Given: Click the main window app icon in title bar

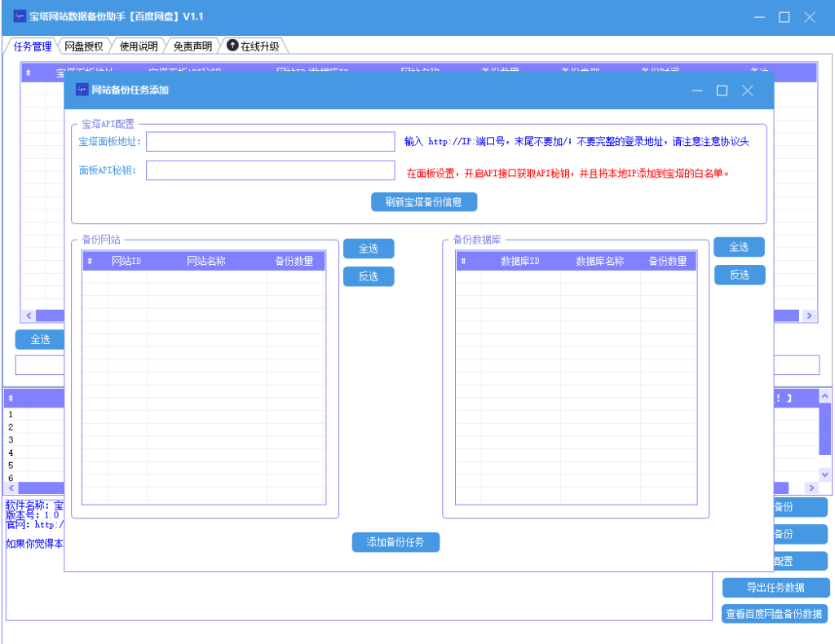Looking at the screenshot, I should (20, 16).
